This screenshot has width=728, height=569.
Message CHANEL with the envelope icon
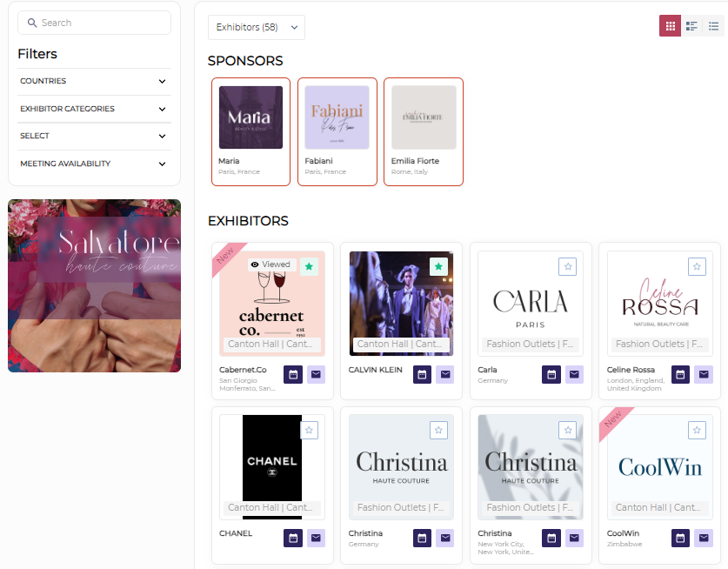pyautogui.click(x=316, y=538)
